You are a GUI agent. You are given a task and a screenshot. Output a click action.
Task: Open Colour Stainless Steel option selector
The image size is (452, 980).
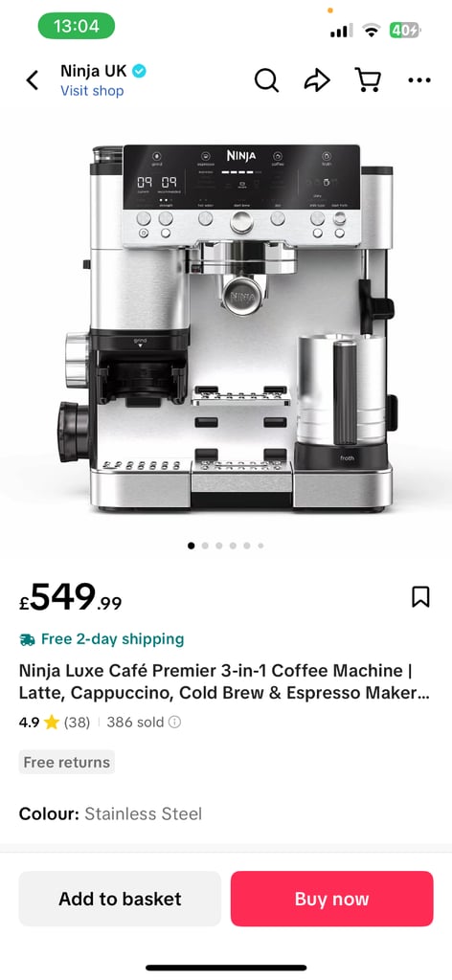coord(111,813)
